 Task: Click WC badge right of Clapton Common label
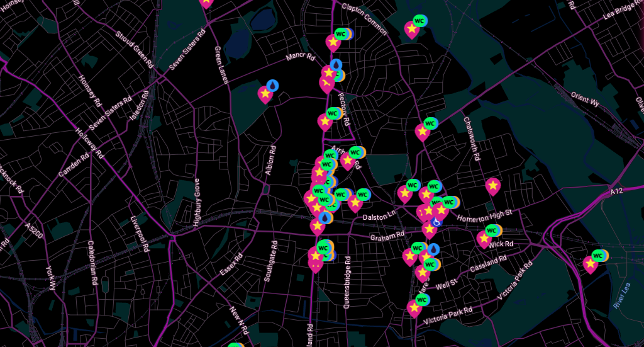419,21
